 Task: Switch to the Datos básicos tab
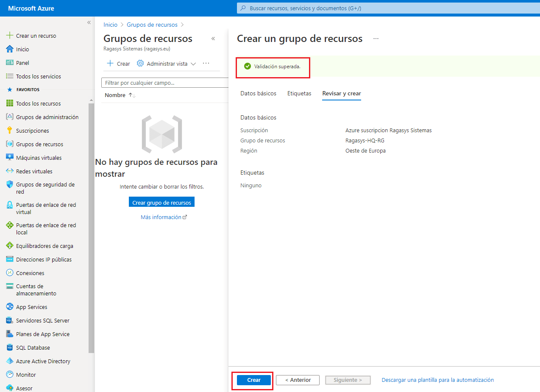coord(258,93)
